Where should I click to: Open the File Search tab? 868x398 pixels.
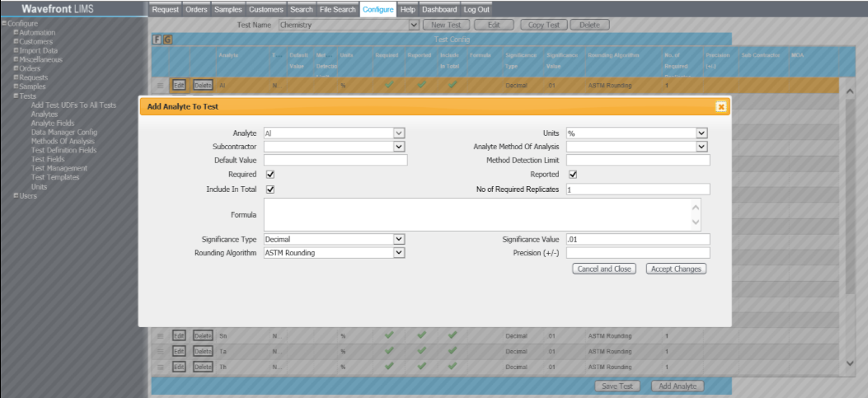[x=338, y=9]
